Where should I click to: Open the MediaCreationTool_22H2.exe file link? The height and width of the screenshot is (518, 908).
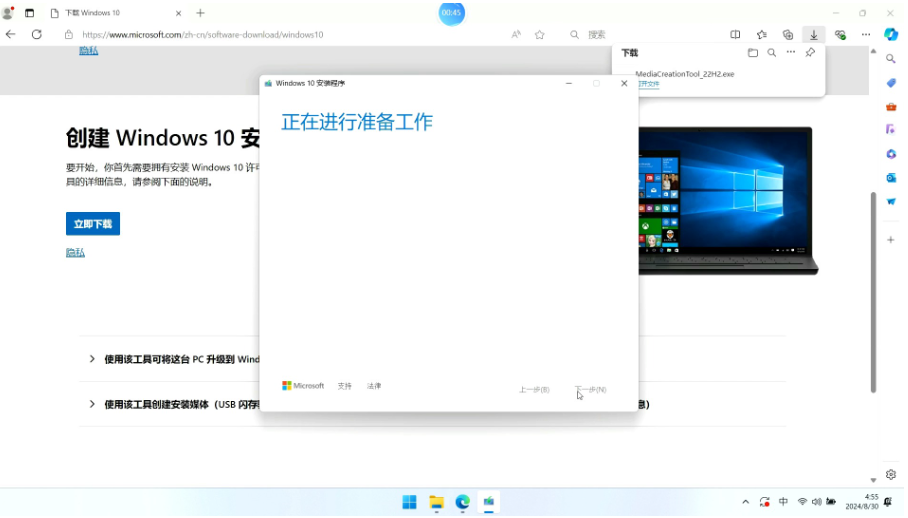coord(649,84)
